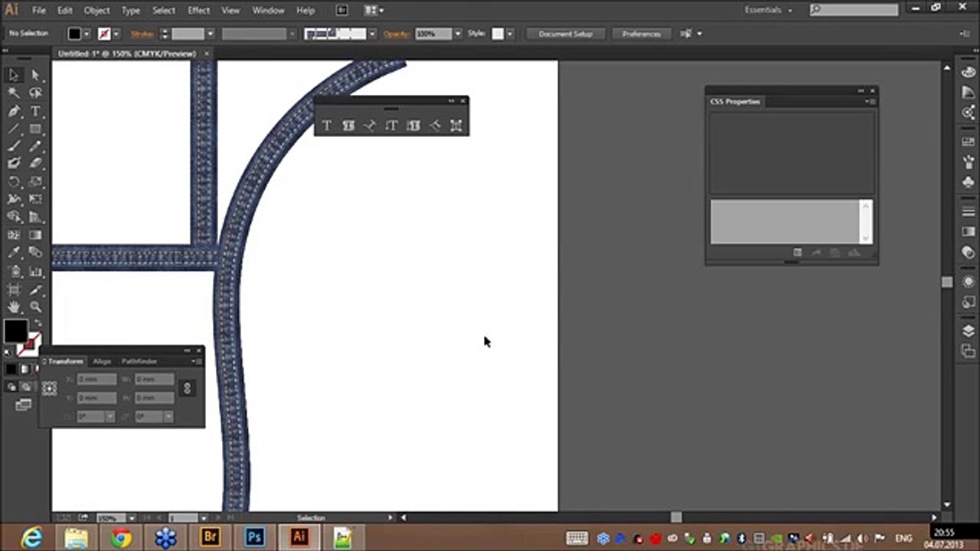
Task: Click Touch Type tool in floating panel
Action: coord(456,126)
